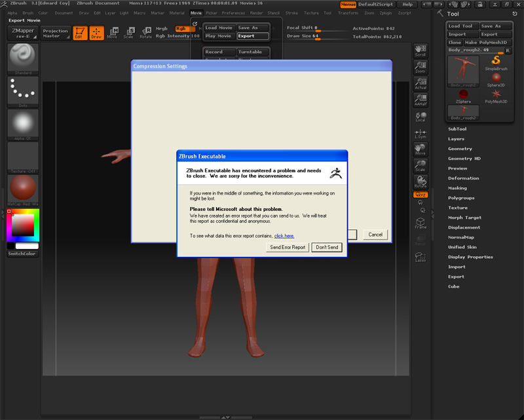Click the Move mode icon in top toolbar

(x=113, y=33)
